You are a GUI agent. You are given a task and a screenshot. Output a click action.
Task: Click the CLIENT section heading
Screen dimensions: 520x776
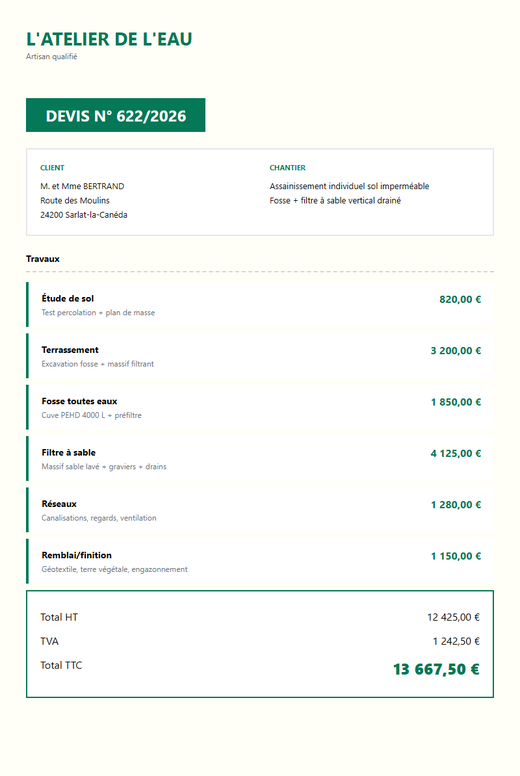click(52, 168)
